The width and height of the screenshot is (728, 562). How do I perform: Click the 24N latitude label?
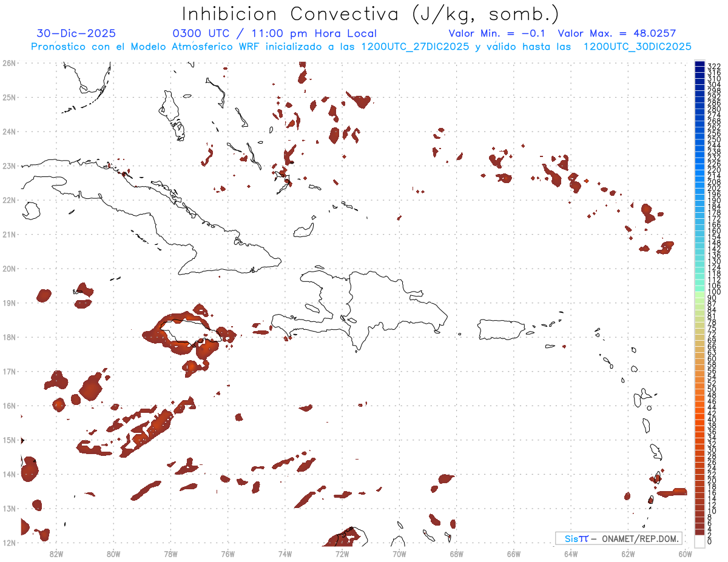click(x=9, y=132)
